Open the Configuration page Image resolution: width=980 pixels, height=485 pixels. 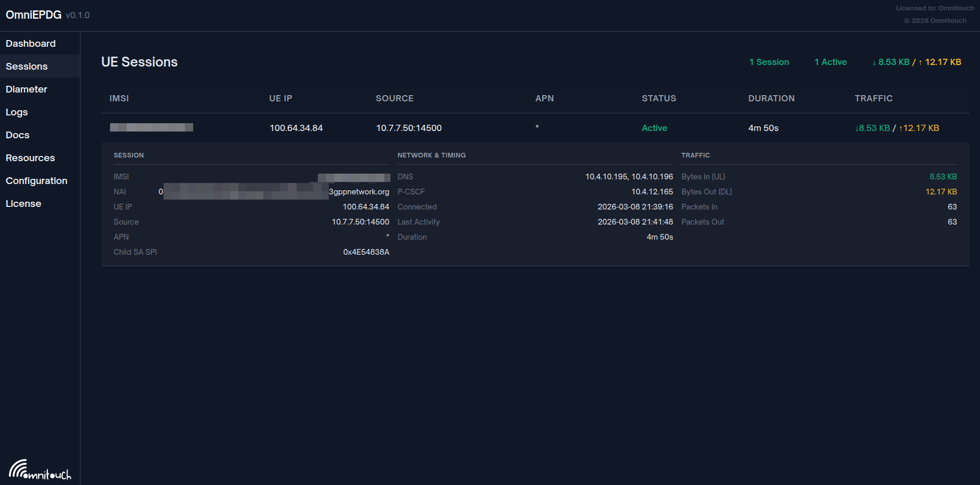point(36,181)
